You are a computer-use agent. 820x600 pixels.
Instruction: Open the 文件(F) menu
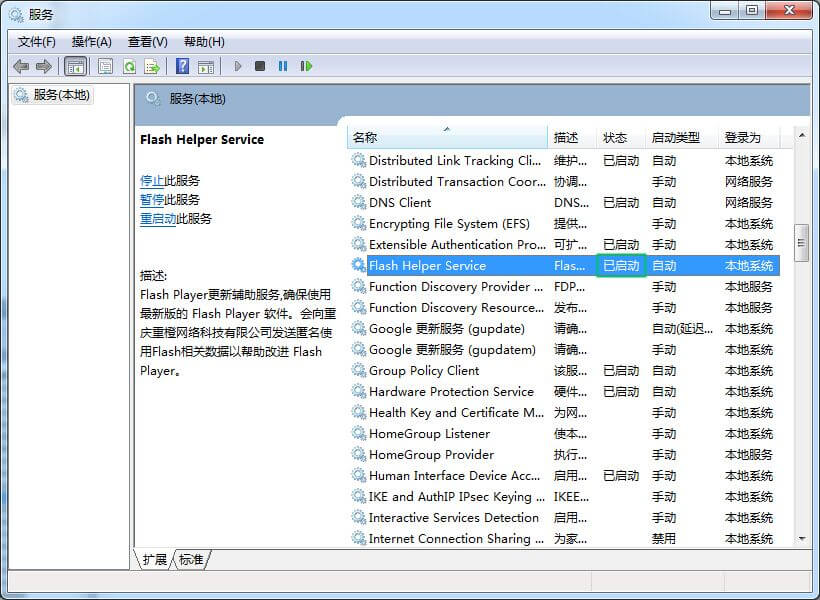37,42
